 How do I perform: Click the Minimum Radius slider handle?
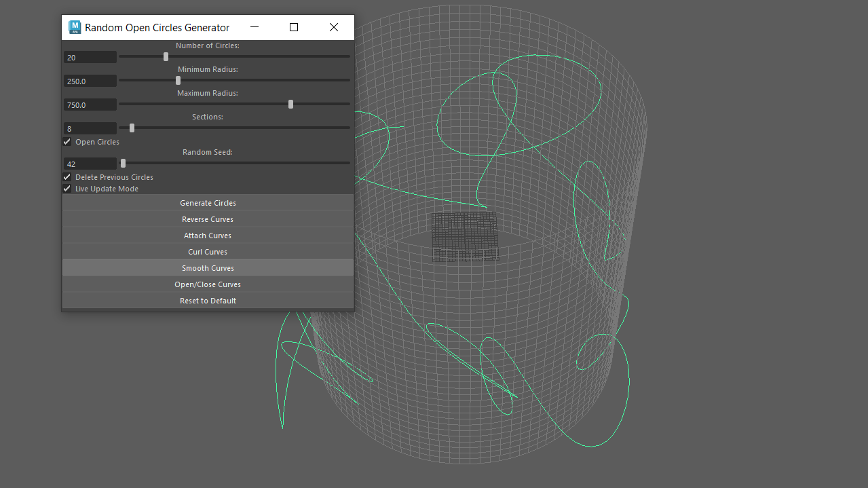click(177, 80)
